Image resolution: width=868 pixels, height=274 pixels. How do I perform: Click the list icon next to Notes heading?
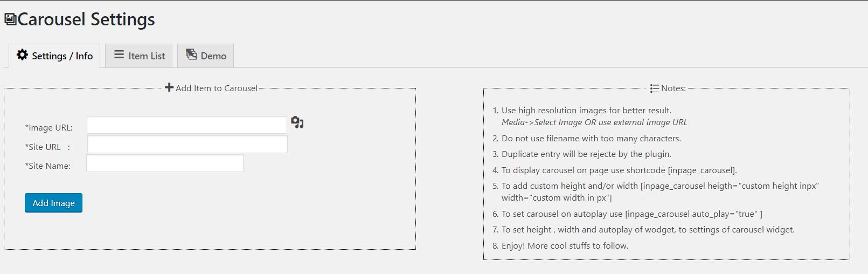pyautogui.click(x=655, y=88)
